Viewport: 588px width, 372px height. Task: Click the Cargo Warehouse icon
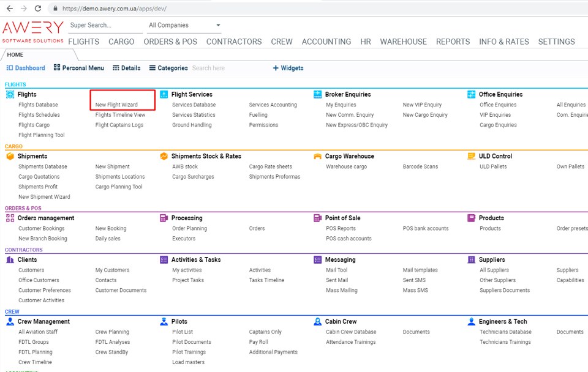(317, 156)
